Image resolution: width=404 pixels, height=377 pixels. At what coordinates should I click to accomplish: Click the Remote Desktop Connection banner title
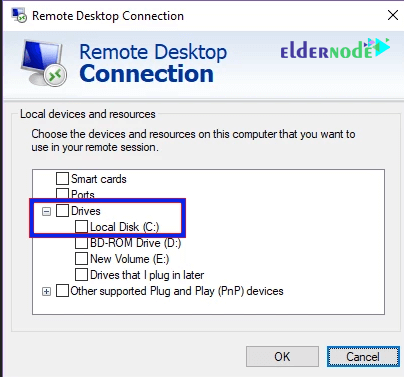point(153,63)
